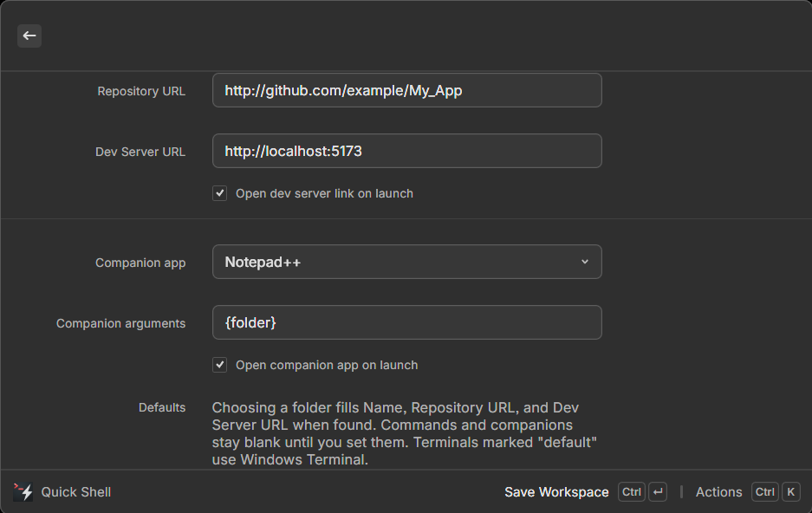
Task: Click Save Workspace
Action: pos(556,492)
